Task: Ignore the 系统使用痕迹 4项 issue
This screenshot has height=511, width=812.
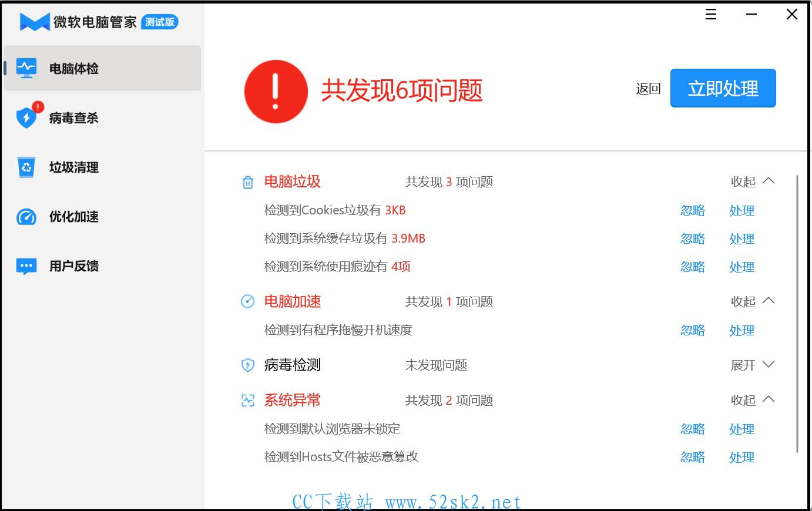Action: (x=693, y=267)
